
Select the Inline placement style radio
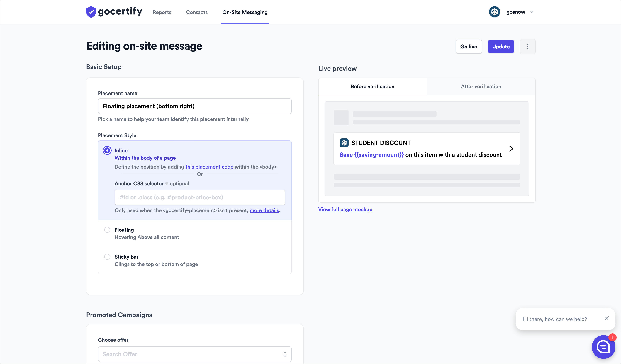pos(107,150)
